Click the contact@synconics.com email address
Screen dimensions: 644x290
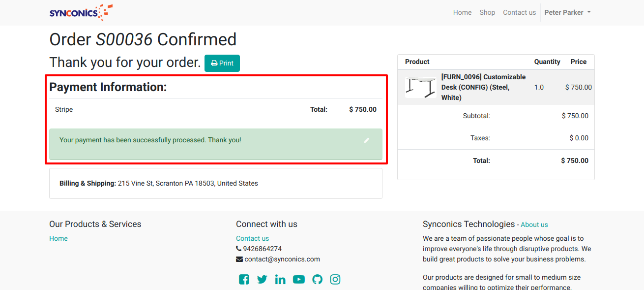click(282, 259)
